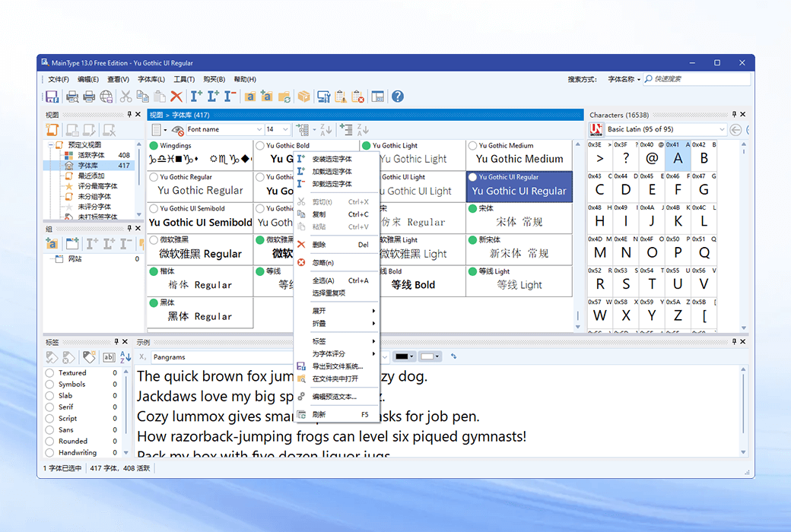
Task: Click rename tag 'ab|' icon in 标签 panel
Action: click(x=109, y=357)
